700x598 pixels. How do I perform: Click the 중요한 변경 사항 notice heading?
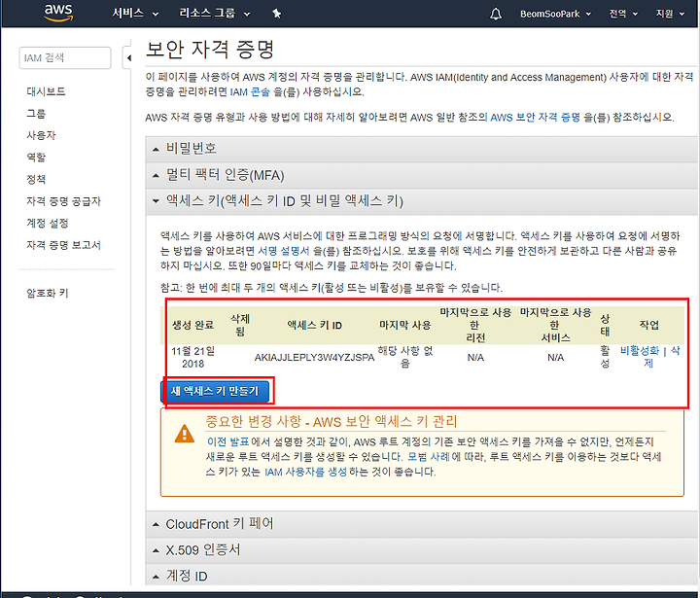pyautogui.click(x=332, y=422)
